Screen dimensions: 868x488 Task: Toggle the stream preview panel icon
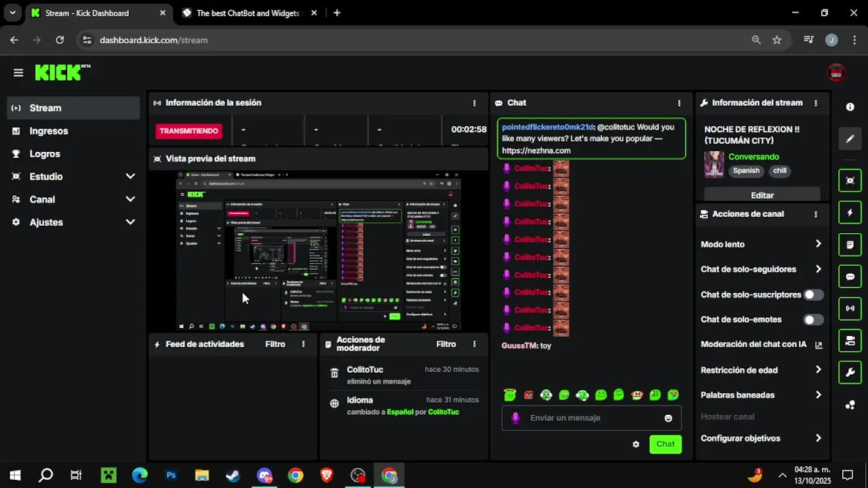(x=850, y=180)
